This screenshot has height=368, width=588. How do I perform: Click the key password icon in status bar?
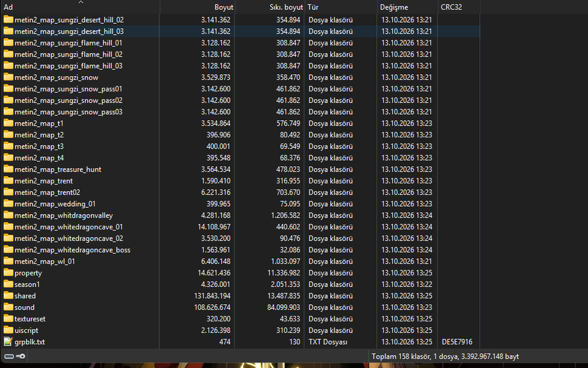(x=21, y=356)
